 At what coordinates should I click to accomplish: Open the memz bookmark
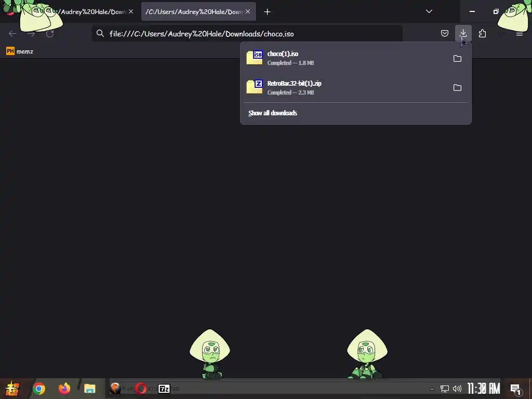click(x=20, y=51)
